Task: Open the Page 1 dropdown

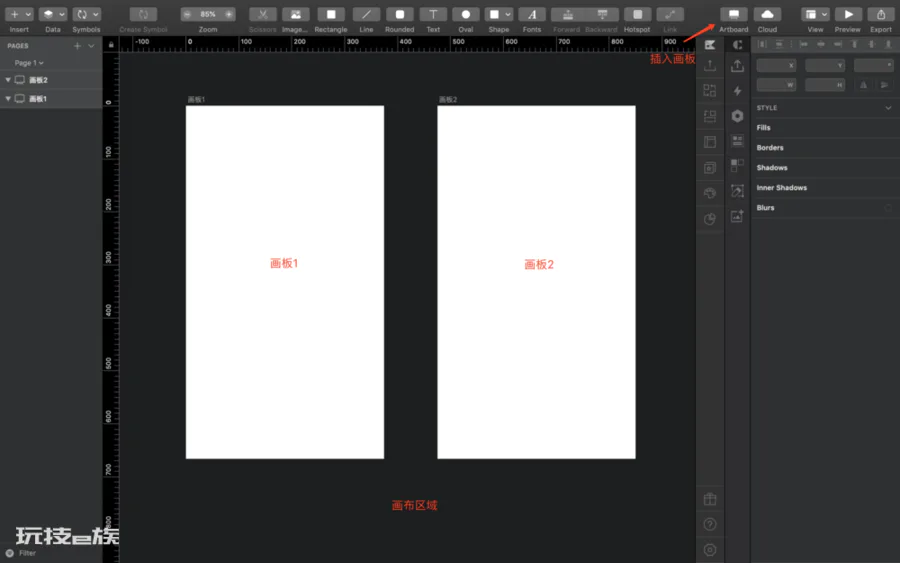Action: tap(29, 63)
